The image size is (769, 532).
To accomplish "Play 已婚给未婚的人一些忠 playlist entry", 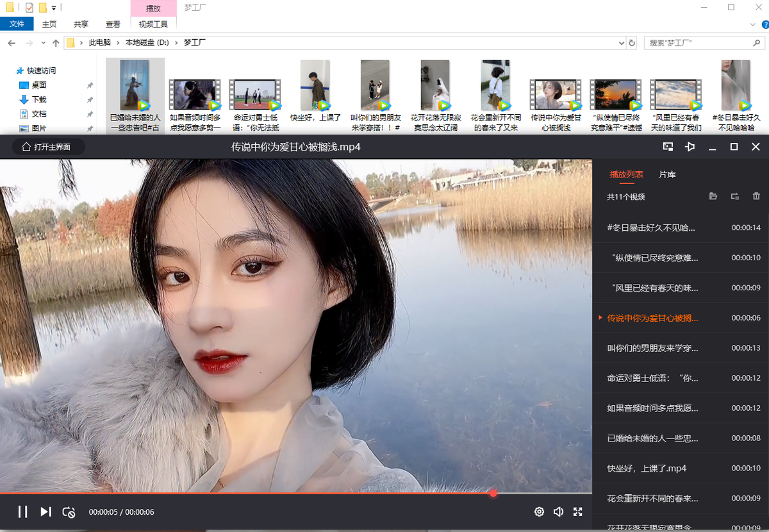I will 681,438.
